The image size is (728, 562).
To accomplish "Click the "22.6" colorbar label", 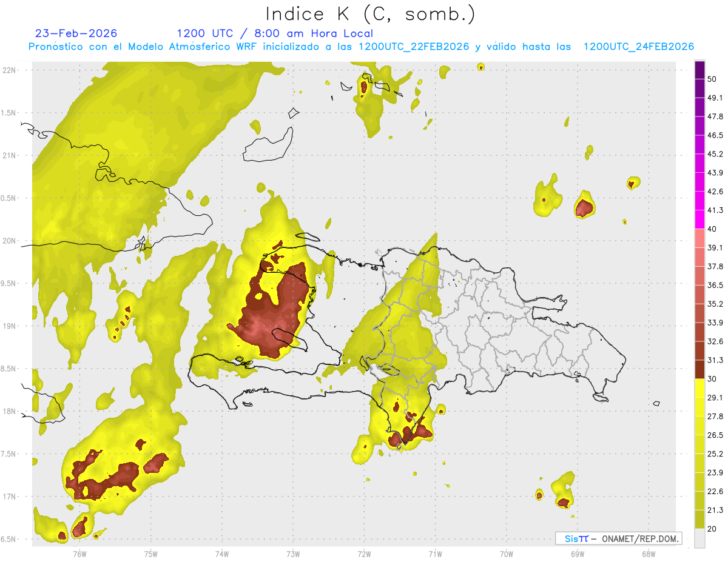I will 715,492.
